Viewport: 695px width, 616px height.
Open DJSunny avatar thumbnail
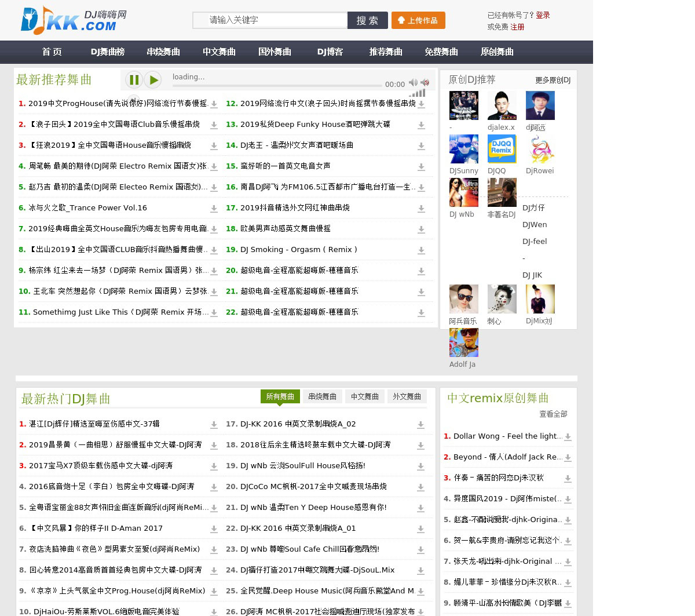coord(464,149)
